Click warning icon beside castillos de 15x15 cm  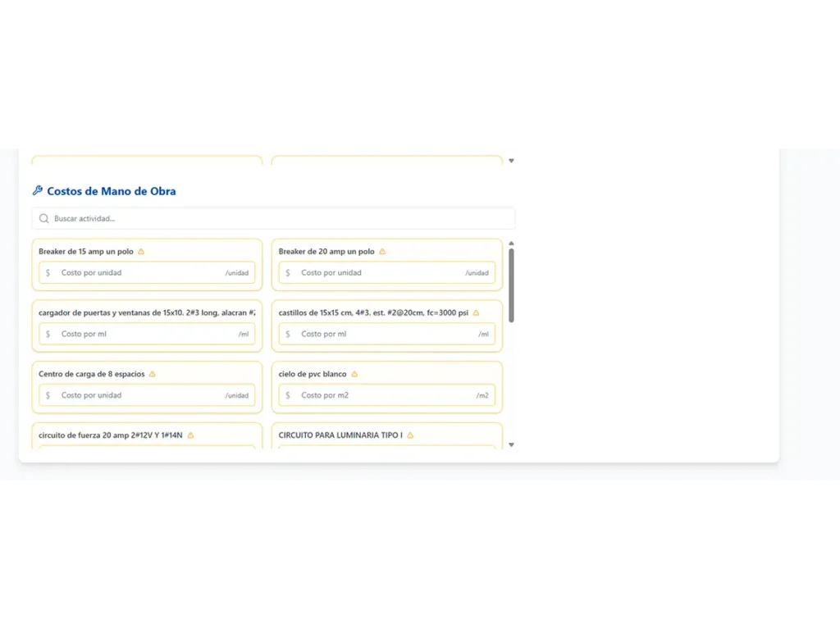476,313
